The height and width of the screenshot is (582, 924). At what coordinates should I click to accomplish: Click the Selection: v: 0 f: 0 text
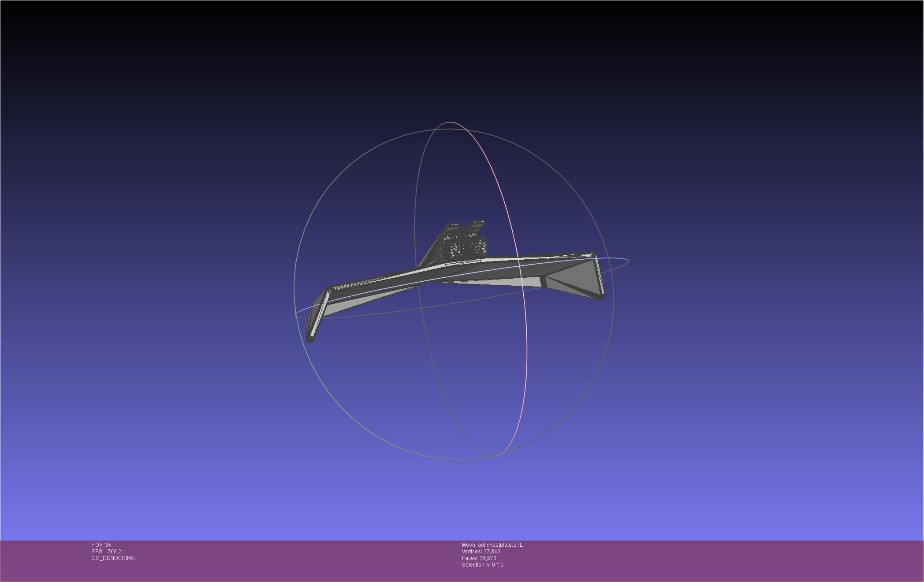pos(483,565)
